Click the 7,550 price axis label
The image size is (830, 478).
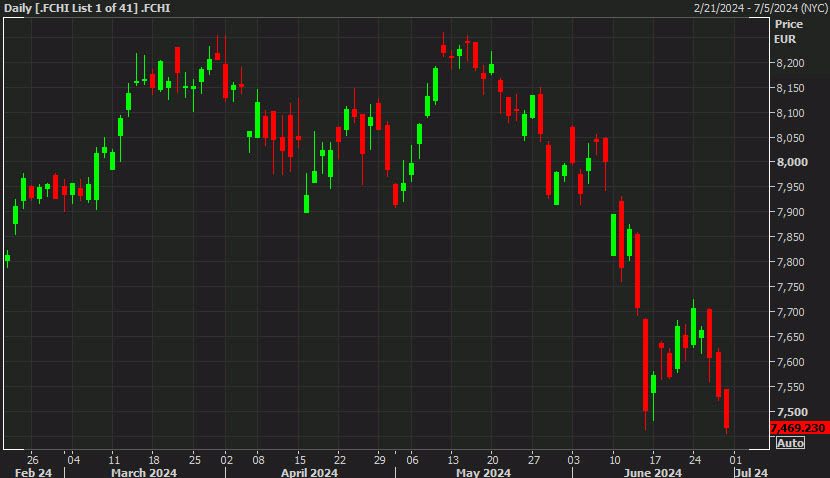pos(790,387)
